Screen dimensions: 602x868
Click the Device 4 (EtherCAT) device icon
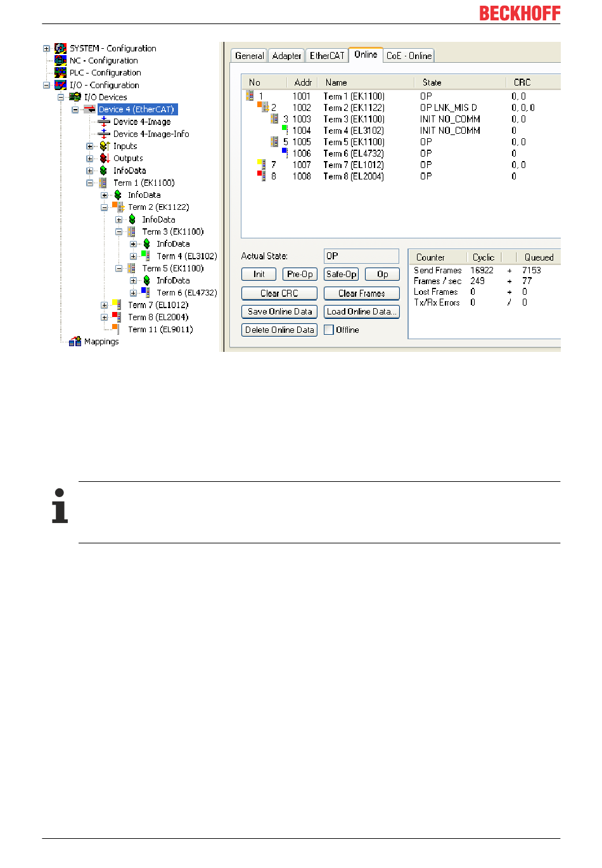pos(89,109)
